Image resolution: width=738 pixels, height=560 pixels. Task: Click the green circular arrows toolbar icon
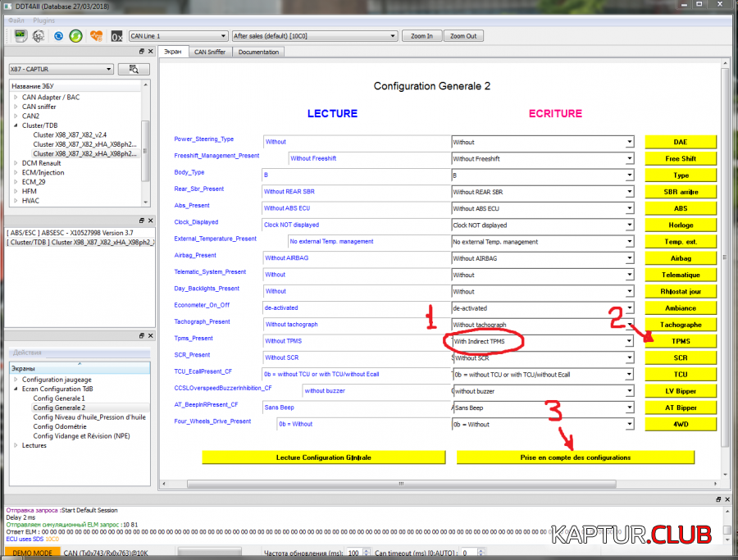(x=75, y=36)
